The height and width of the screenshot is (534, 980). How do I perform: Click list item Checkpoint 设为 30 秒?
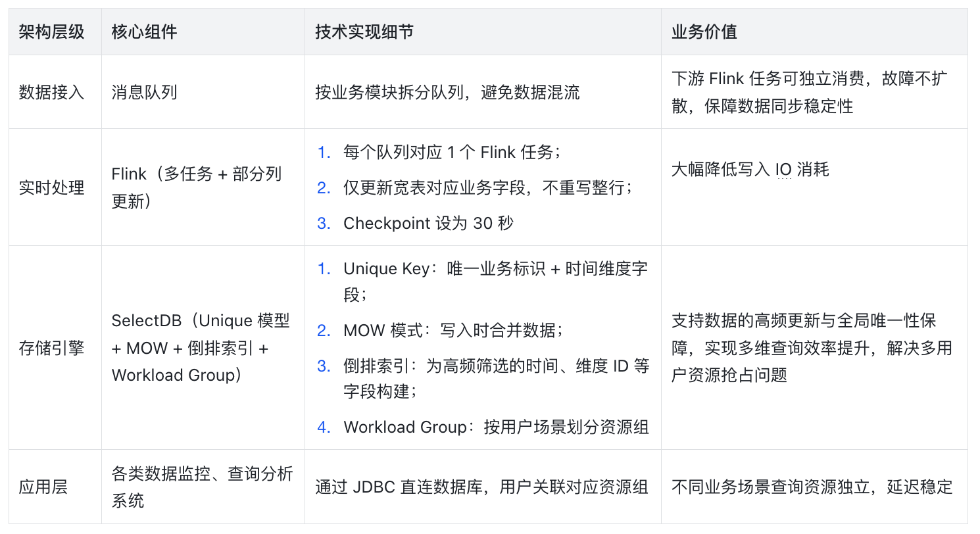[x=428, y=223]
